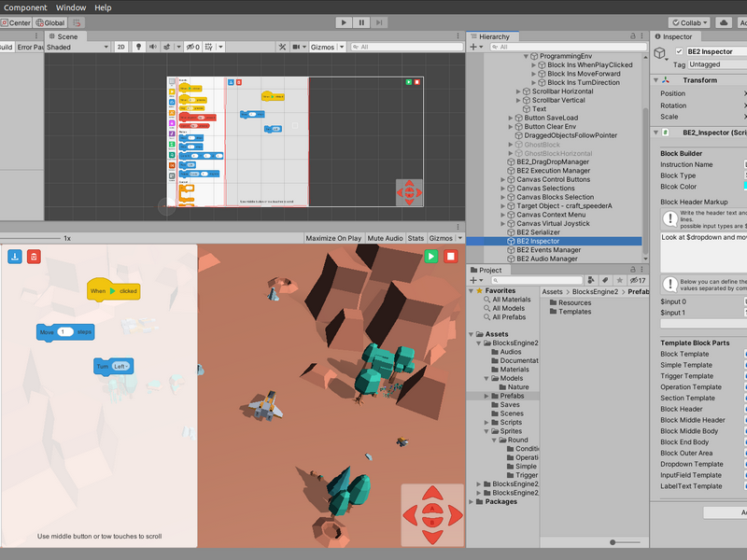The height and width of the screenshot is (560, 747).
Task: Open the Templates folder
Action: tap(571, 312)
